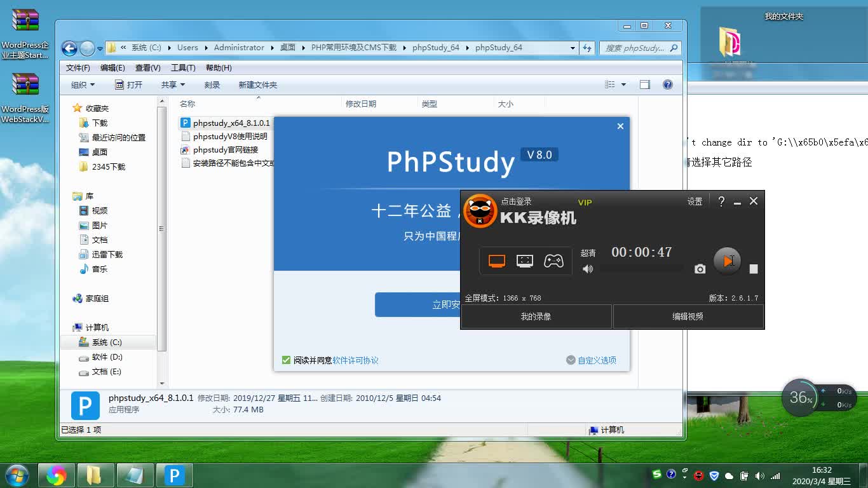This screenshot has width=868, height=488.
Task: Open WordPress企业主题 archive on desktop
Action: click(x=25, y=33)
